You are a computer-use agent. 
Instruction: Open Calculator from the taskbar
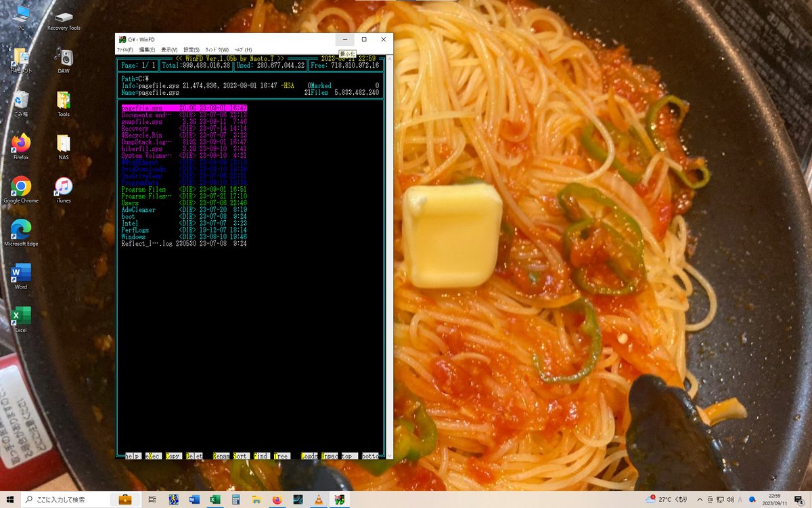point(235,499)
